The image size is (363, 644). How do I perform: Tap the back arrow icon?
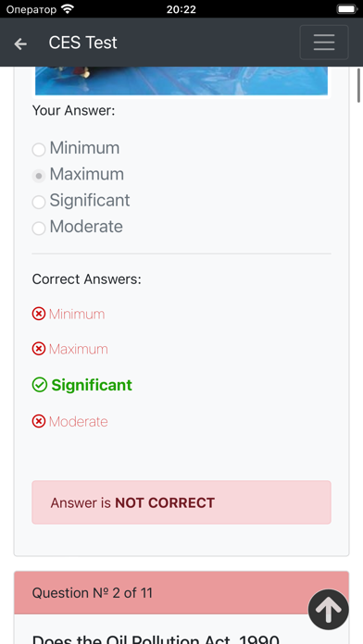point(20,43)
